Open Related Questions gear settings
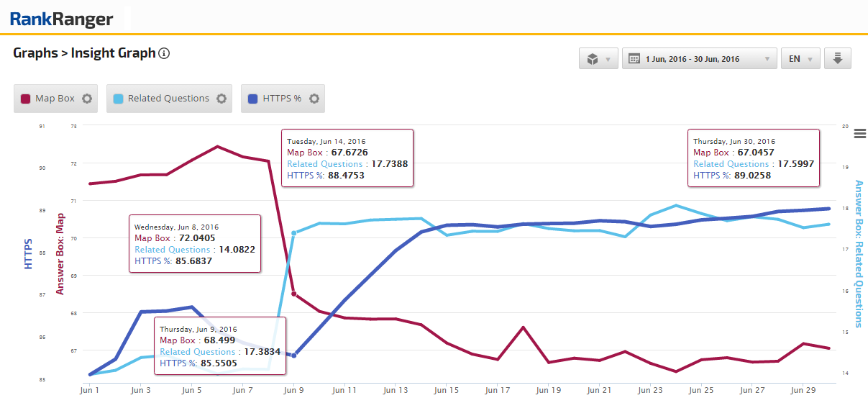The width and height of the screenshot is (868, 403). click(221, 99)
